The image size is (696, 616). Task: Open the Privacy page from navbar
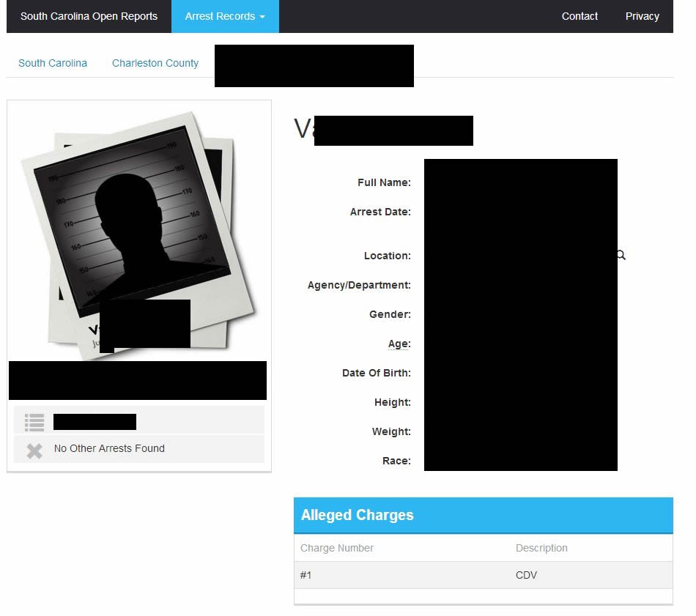pyautogui.click(x=642, y=16)
